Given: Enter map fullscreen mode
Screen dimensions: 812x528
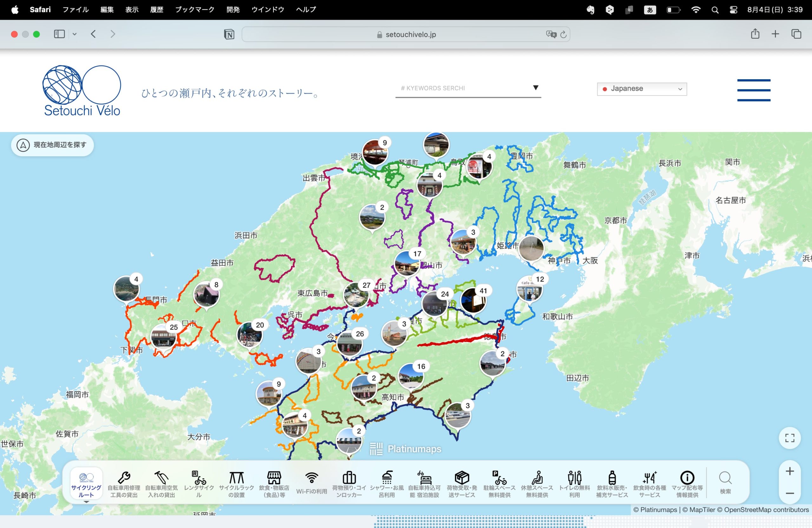Looking at the screenshot, I should pos(789,438).
